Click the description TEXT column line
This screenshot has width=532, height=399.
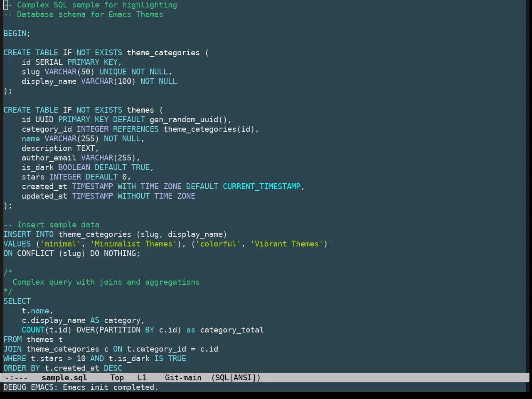pyautogui.click(x=60, y=148)
